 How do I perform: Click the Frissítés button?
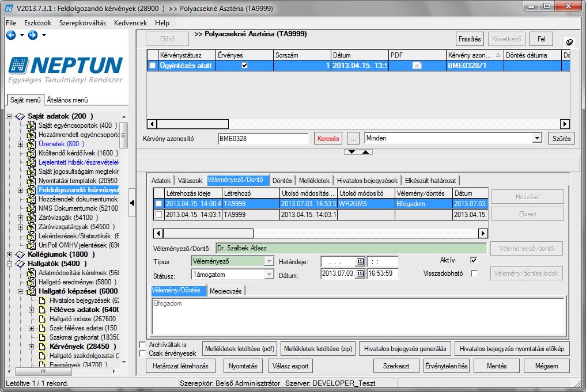pyautogui.click(x=470, y=39)
